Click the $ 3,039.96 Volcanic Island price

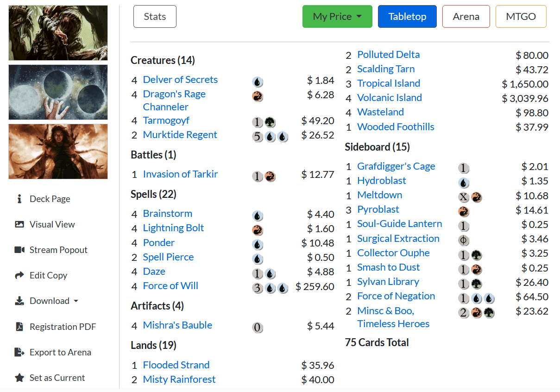[525, 98]
